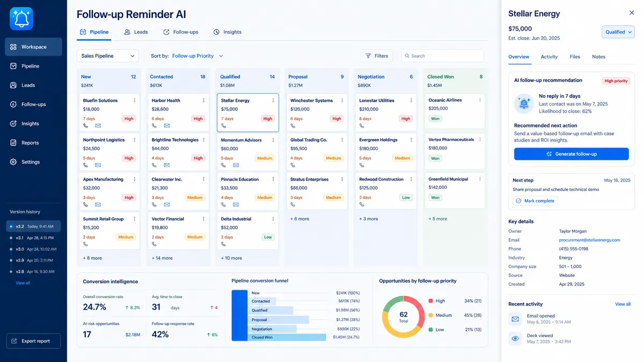The height and width of the screenshot is (362, 644).
Task: Click the red High legend swatch
Action: [431, 301]
